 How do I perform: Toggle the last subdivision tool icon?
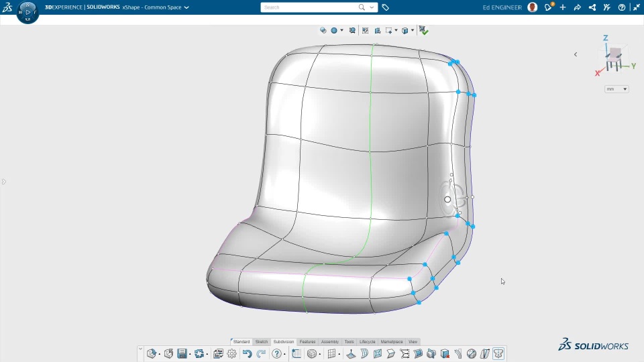(x=498, y=354)
